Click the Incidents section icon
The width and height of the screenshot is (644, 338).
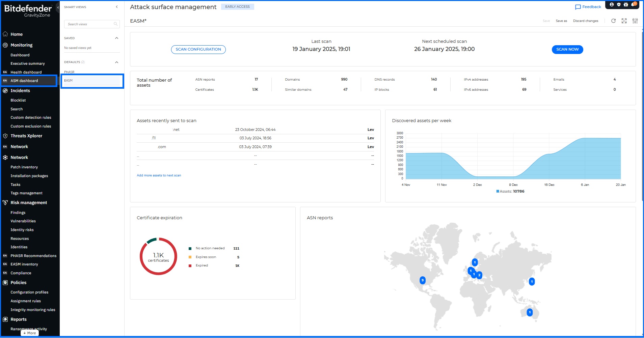click(5, 90)
